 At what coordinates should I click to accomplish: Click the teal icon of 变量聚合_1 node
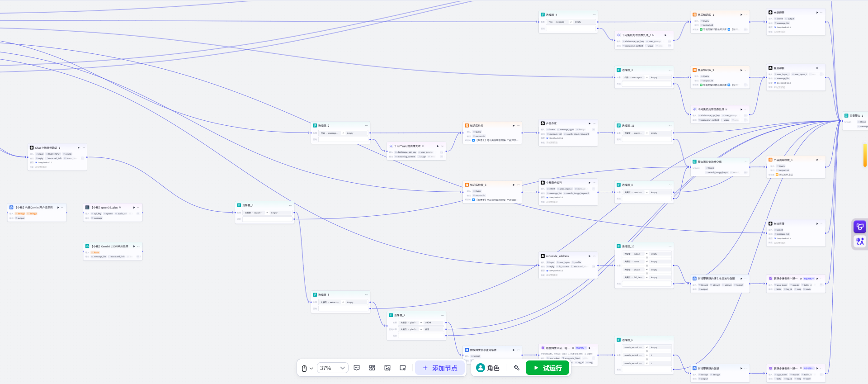pyautogui.click(x=846, y=116)
